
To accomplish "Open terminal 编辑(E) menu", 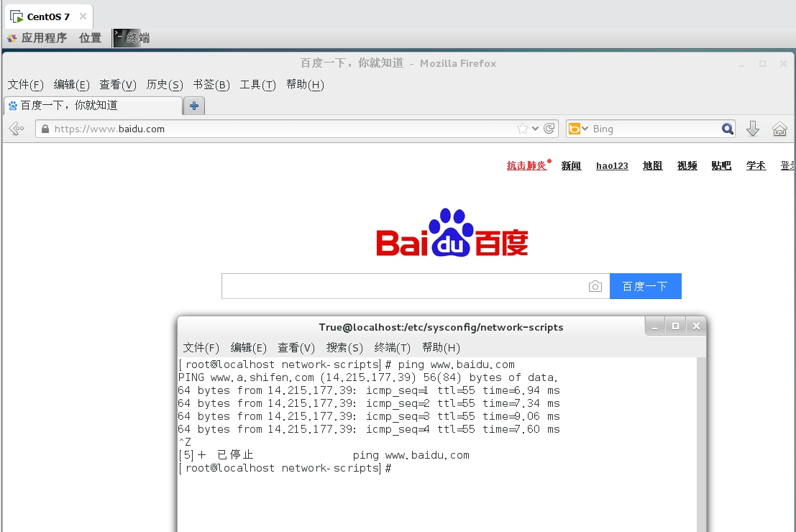I will 248,348.
